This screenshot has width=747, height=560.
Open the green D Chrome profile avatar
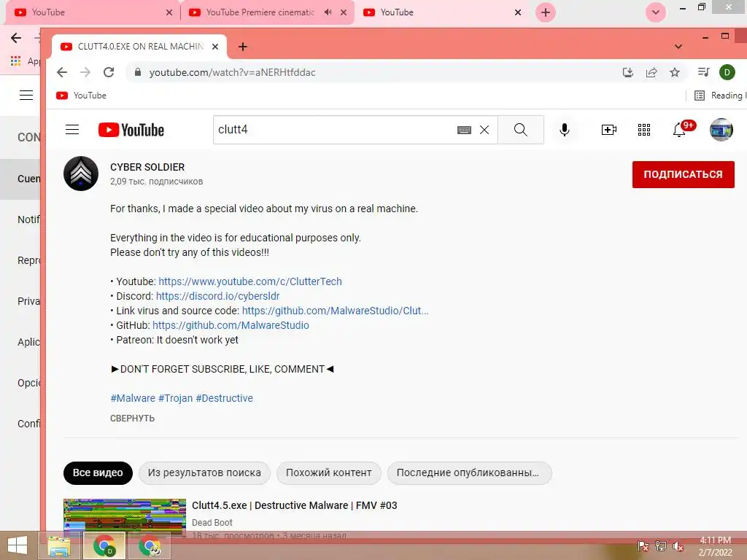pos(727,72)
